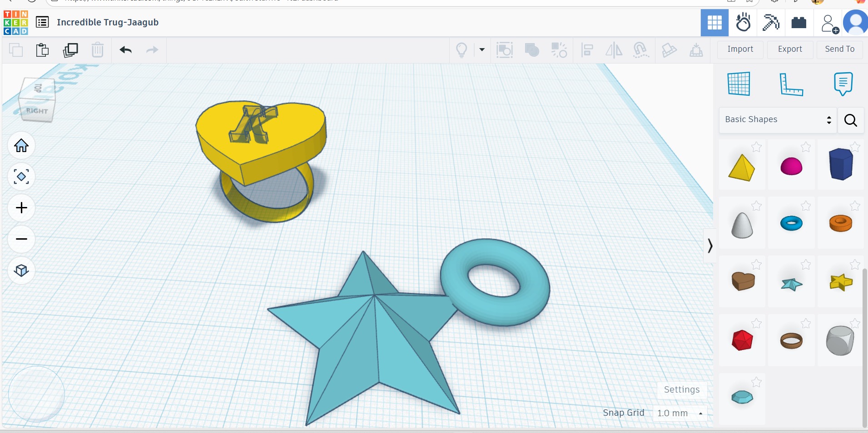Collapse the shapes panel chevron
The height and width of the screenshot is (433, 868).
tap(709, 246)
